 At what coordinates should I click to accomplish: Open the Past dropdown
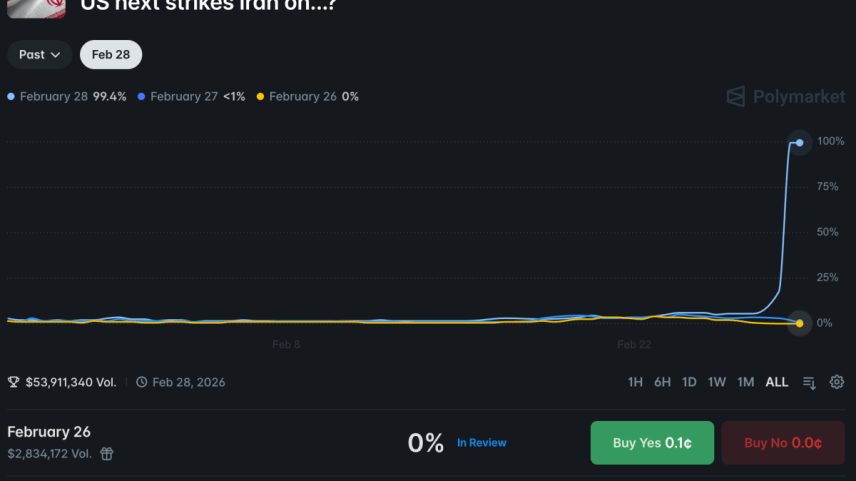pos(40,55)
